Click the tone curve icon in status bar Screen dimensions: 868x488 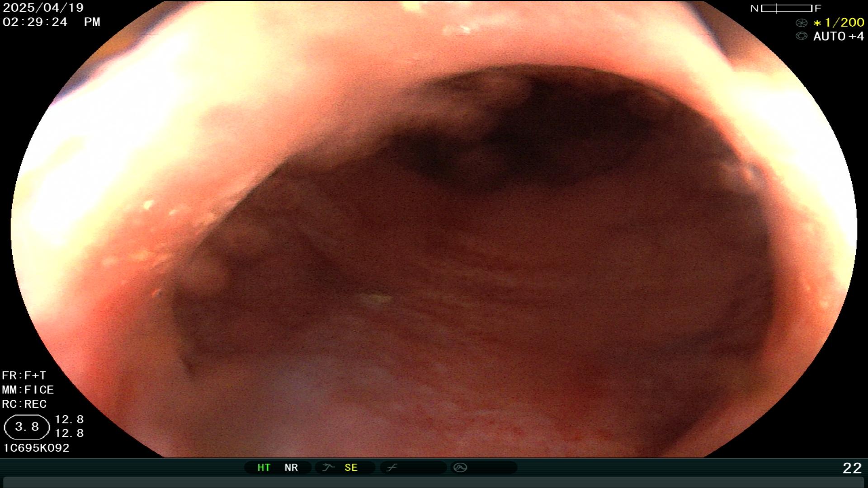(x=392, y=467)
